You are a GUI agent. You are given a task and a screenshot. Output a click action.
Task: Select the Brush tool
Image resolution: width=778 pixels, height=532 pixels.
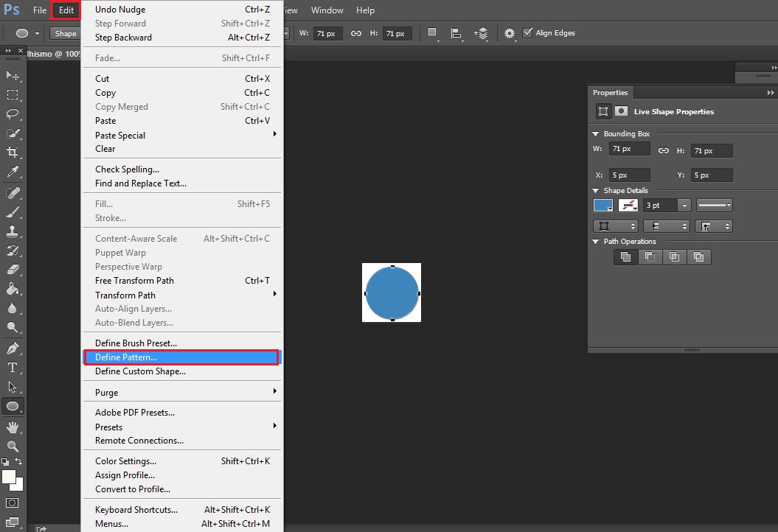tap(13, 211)
